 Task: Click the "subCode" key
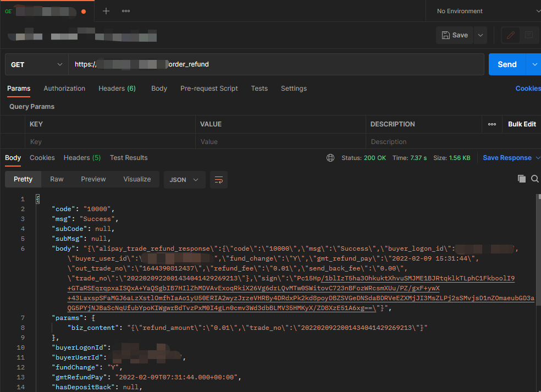click(x=69, y=229)
